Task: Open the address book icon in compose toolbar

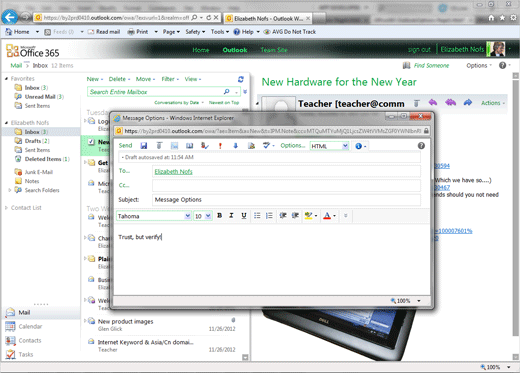Action: tap(189, 146)
